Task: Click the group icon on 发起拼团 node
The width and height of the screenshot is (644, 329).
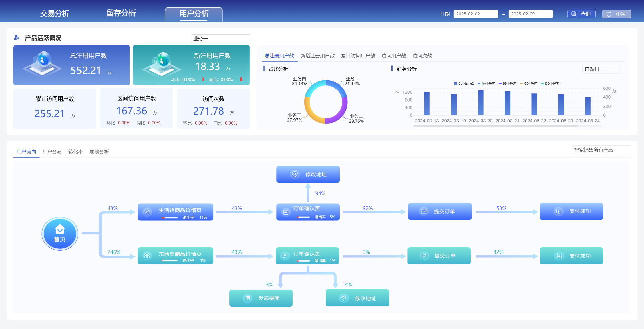Action: 248,298
